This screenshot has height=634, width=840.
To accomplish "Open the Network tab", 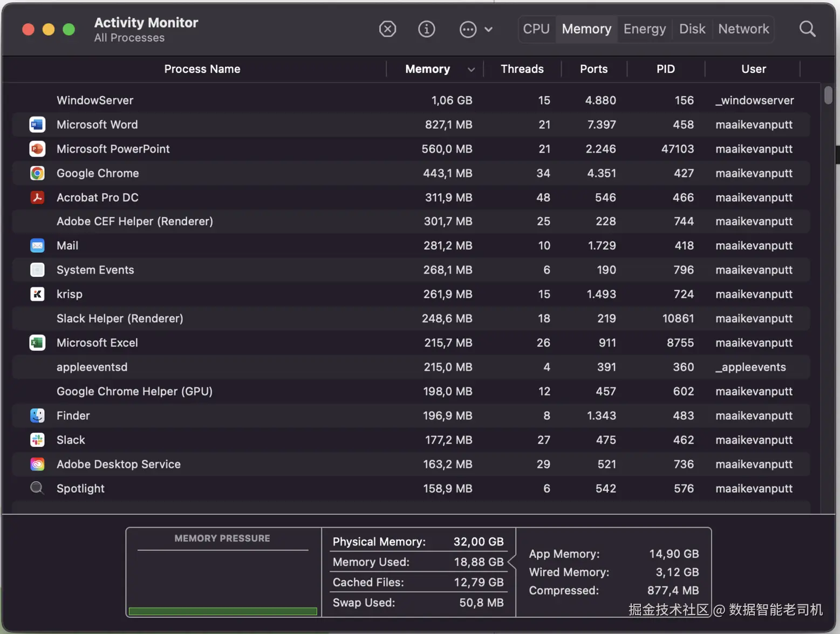I will (x=743, y=29).
